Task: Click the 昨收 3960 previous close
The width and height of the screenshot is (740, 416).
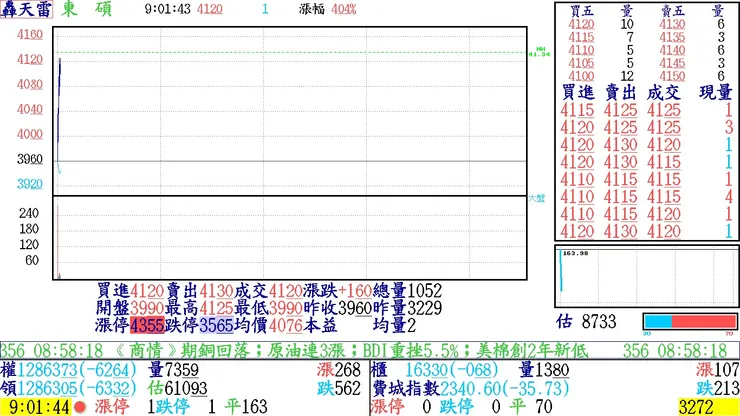Action: (x=337, y=308)
